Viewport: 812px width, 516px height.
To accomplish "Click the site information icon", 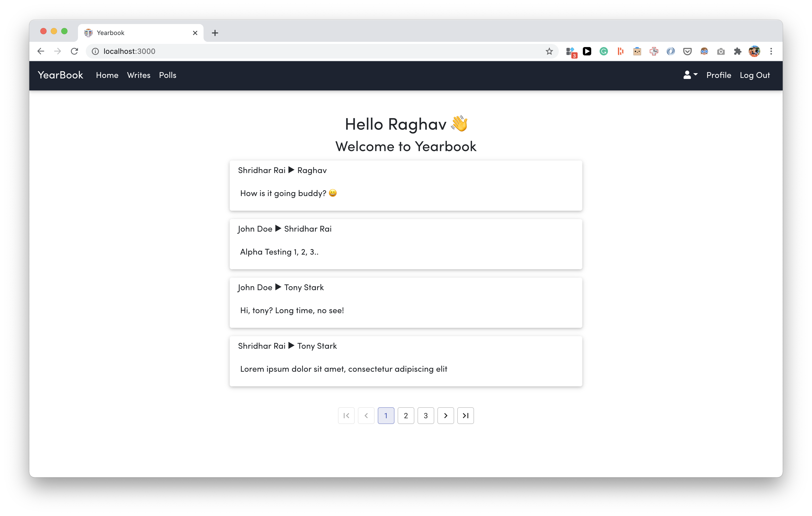I will click(x=95, y=51).
